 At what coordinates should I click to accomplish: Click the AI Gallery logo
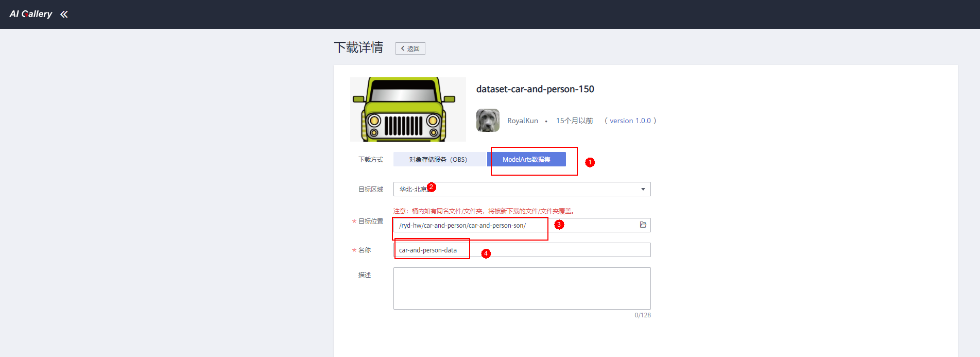(x=31, y=14)
